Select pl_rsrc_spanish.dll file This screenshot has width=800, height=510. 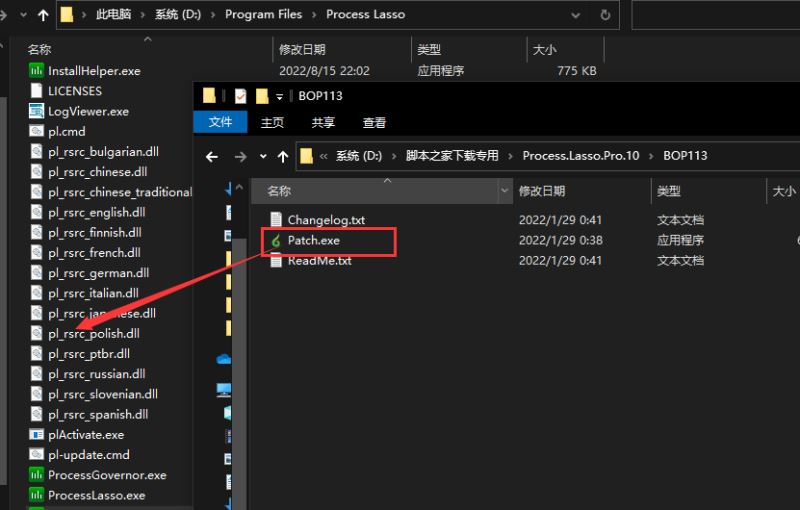[x=89, y=415]
